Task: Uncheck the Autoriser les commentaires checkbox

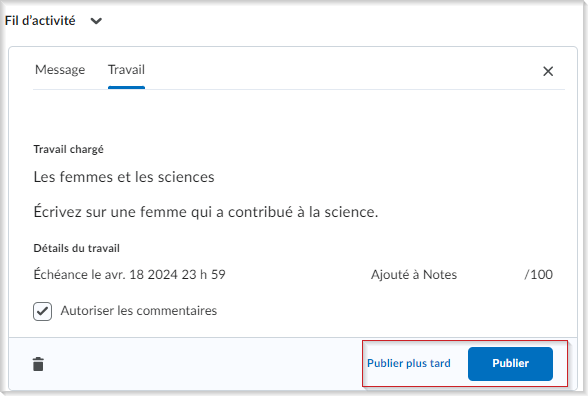Action: click(x=42, y=311)
